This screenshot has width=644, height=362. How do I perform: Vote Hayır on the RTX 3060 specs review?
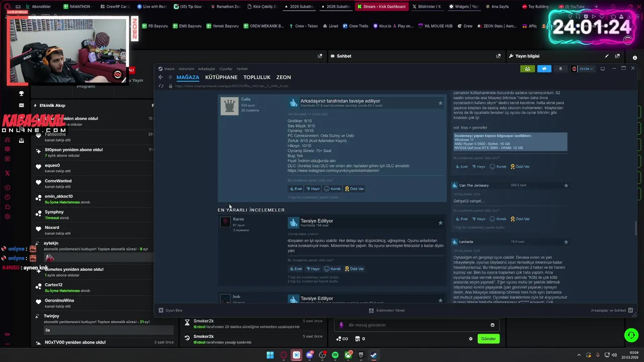(x=478, y=167)
